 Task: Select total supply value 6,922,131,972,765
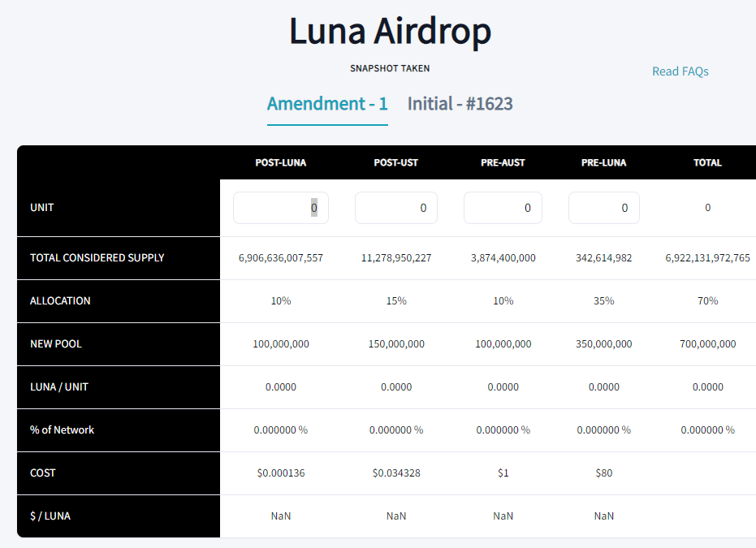pos(707,258)
